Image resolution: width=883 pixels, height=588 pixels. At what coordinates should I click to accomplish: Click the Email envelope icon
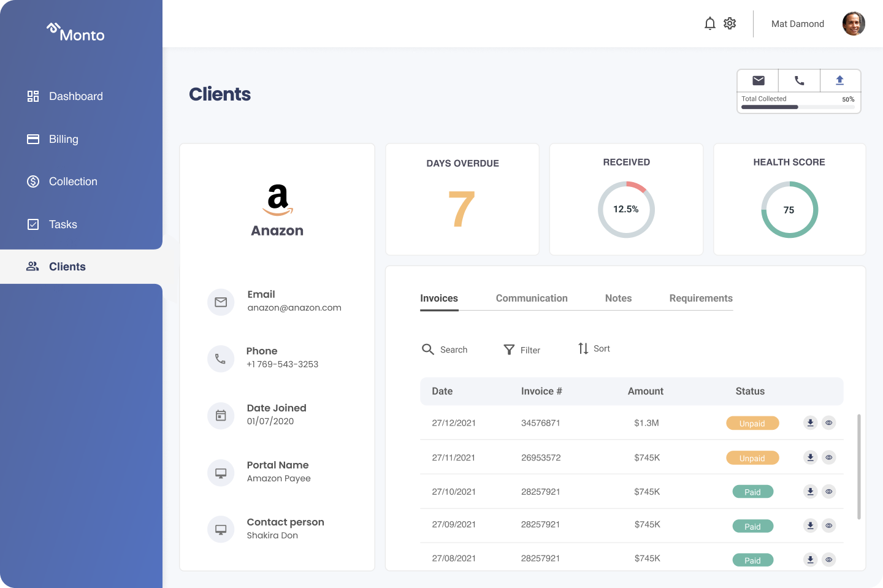221,302
